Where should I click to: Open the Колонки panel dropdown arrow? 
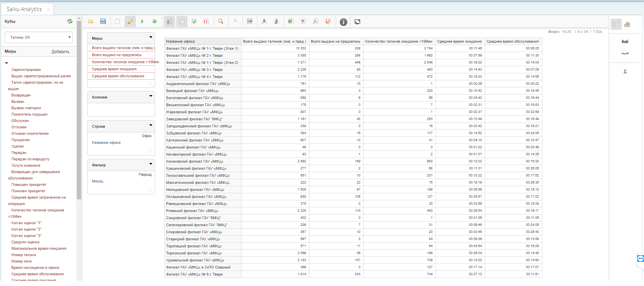tap(151, 96)
